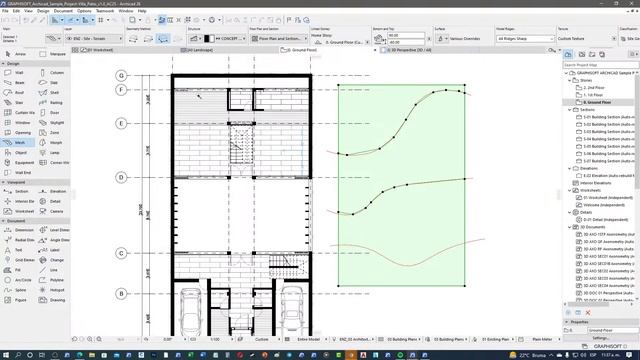Edit the mesh top height value field
The width and height of the screenshot is (640, 360).
[406, 36]
